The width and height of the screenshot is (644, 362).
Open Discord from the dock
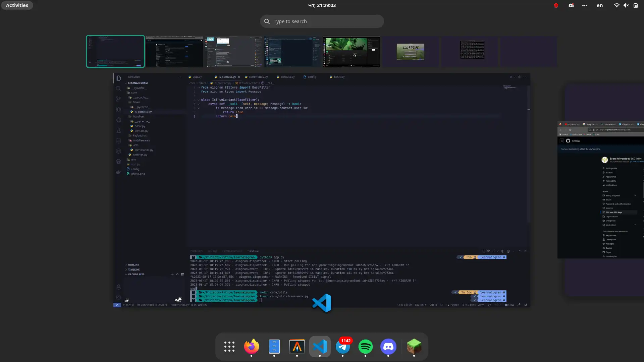pos(388,347)
